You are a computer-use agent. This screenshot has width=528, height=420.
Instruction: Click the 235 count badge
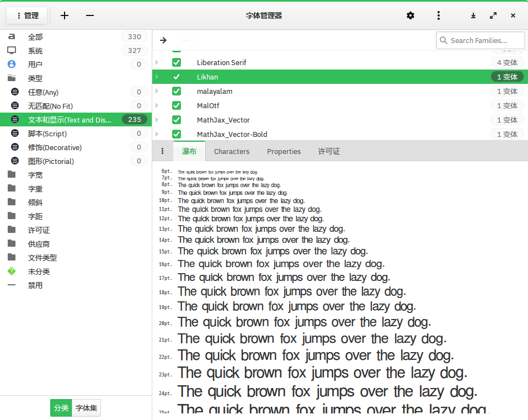click(x=135, y=120)
